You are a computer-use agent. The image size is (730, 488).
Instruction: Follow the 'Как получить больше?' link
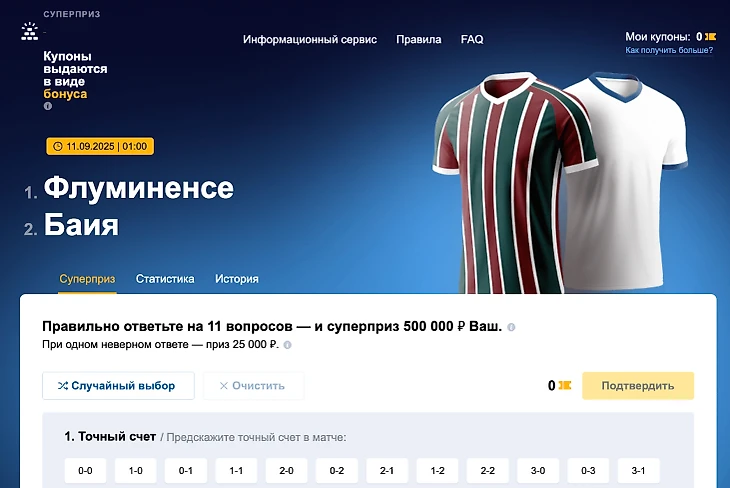point(669,50)
